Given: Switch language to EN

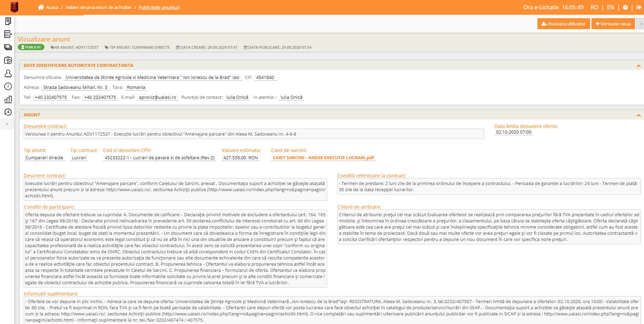Looking at the screenshot, I should tap(610, 8).
